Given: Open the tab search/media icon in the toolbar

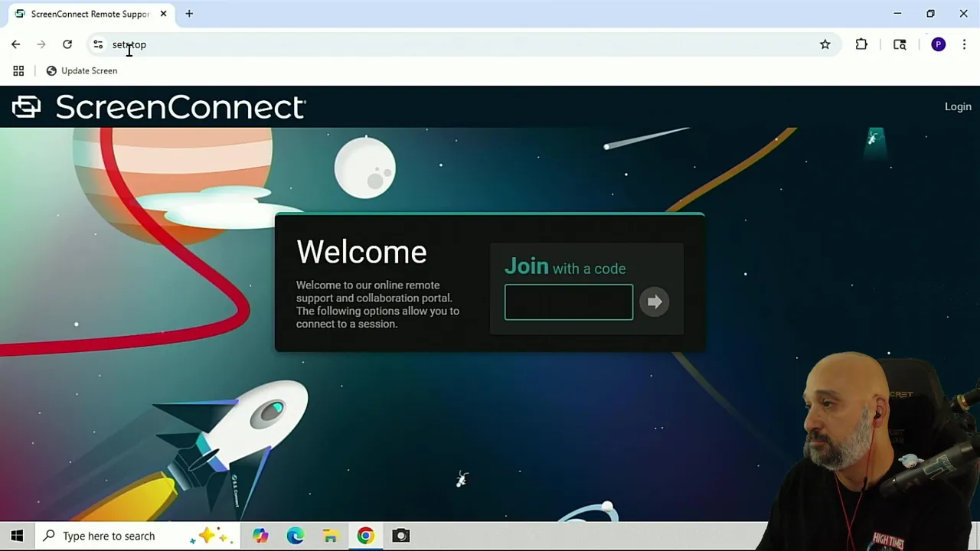Looking at the screenshot, I should tap(900, 44).
